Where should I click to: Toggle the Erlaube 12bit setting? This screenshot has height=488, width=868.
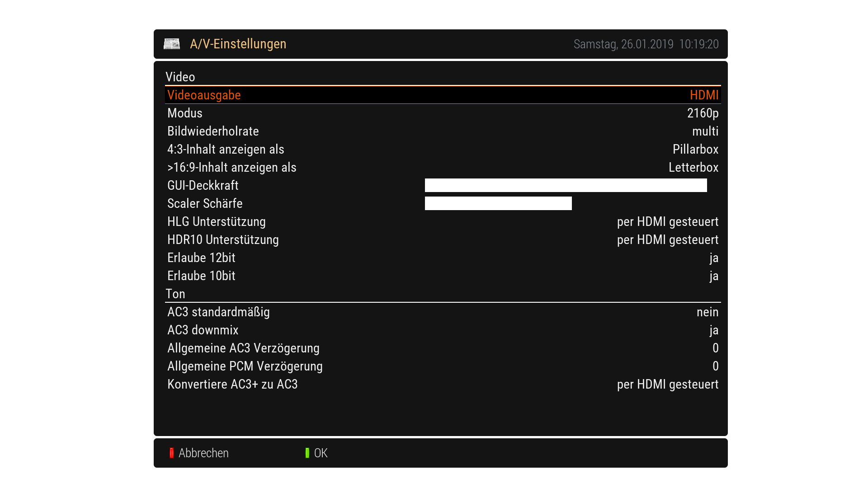(x=713, y=258)
